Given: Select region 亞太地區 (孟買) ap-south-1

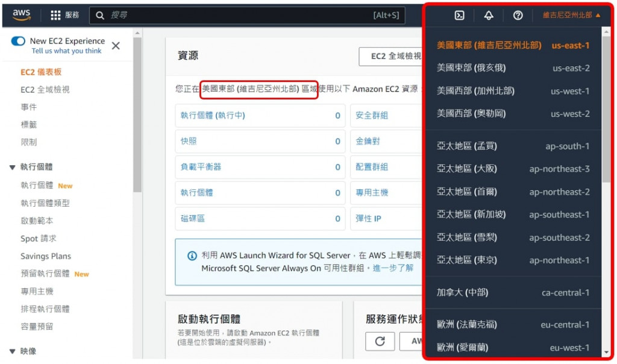Looking at the screenshot, I should [x=513, y=146].
